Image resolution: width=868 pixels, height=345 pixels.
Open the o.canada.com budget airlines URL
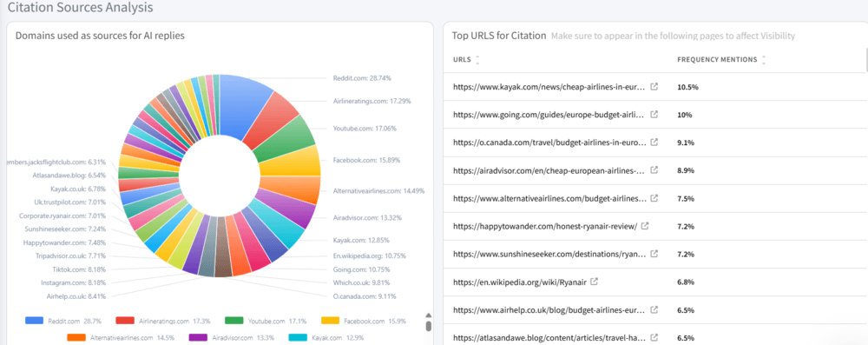pyautogui.click(x=549, y=143)
